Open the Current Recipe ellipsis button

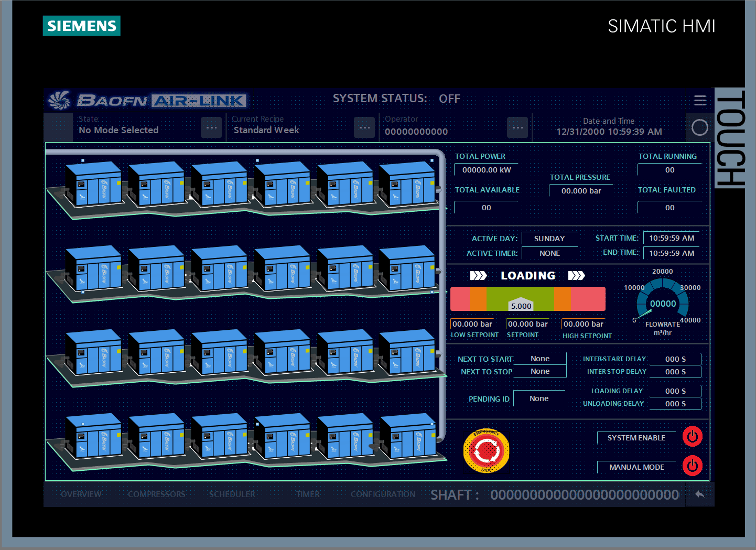[x=364, y=127]
